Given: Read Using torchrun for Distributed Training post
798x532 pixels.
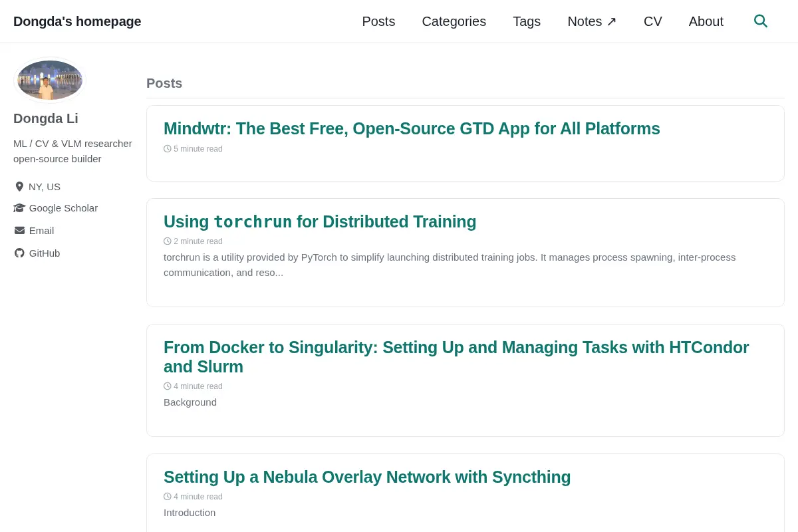Looking at the screenshot, I should tap(320, 222).
